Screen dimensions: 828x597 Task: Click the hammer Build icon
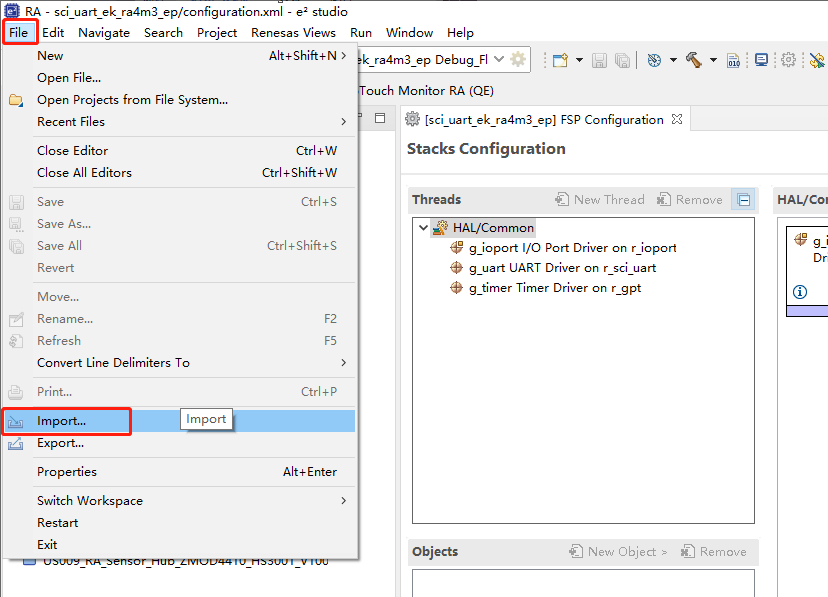[694, 60]
